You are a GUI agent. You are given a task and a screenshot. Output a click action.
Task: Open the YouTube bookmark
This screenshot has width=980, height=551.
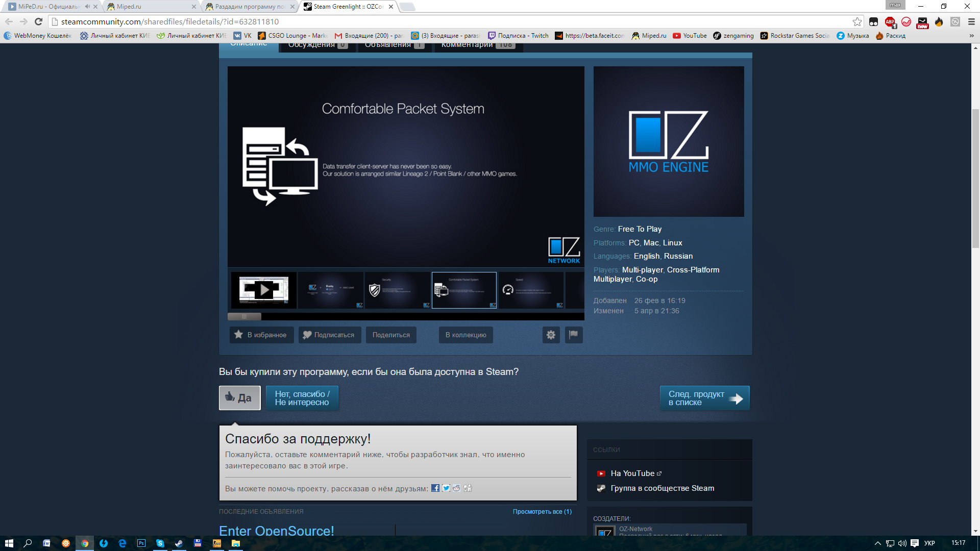coord(690,36)
